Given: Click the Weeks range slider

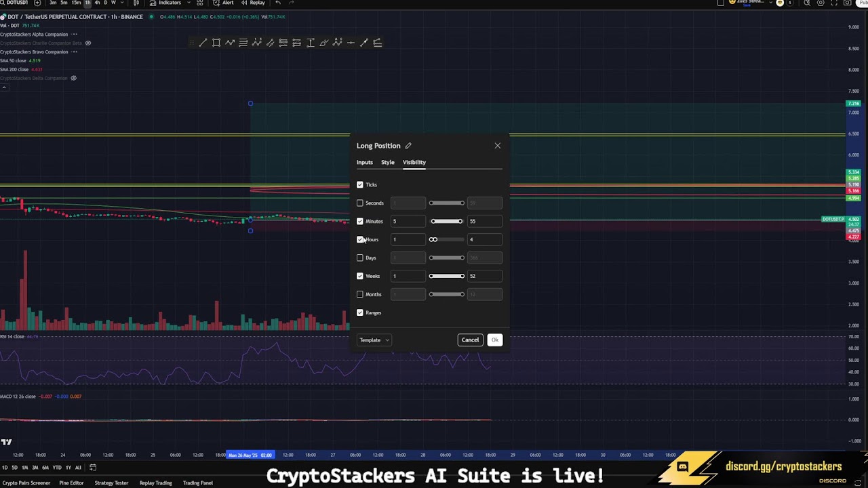Looking at the screenshot, I should pyautogui.click(x=447, y=276).
